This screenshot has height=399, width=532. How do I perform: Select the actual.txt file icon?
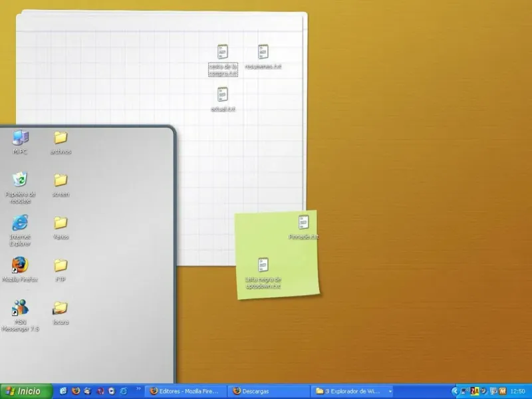223,99
